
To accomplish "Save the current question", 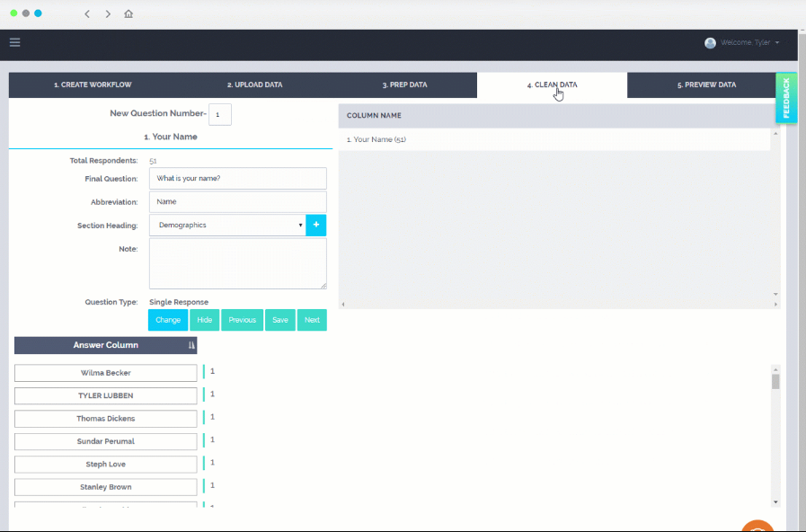I will (280, 320).
